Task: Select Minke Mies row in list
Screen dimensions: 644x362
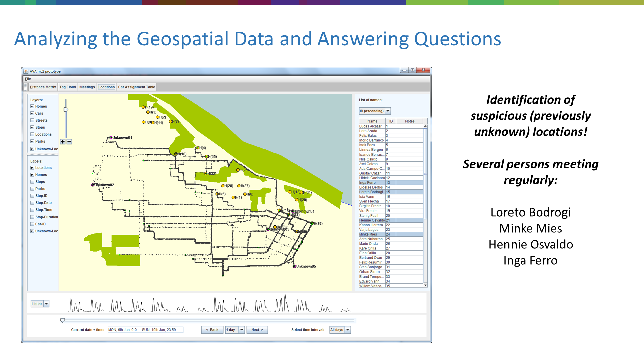Action: pos(391,235)
